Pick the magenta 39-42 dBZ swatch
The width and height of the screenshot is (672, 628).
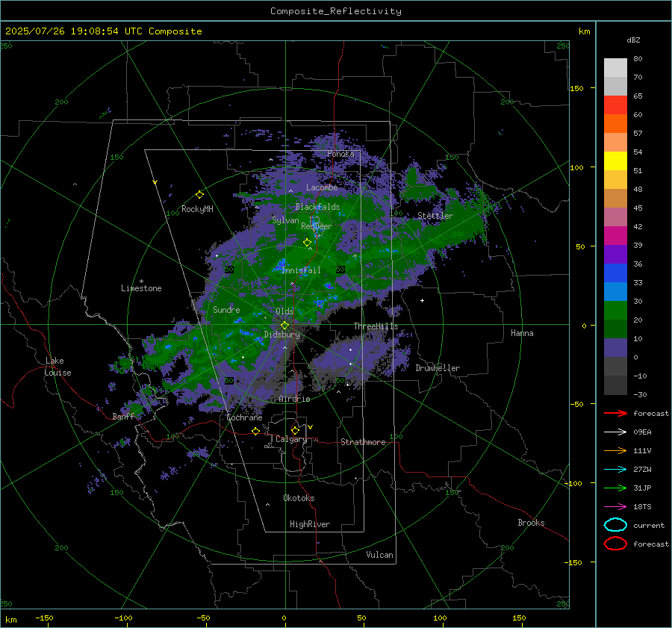(615, 235)
